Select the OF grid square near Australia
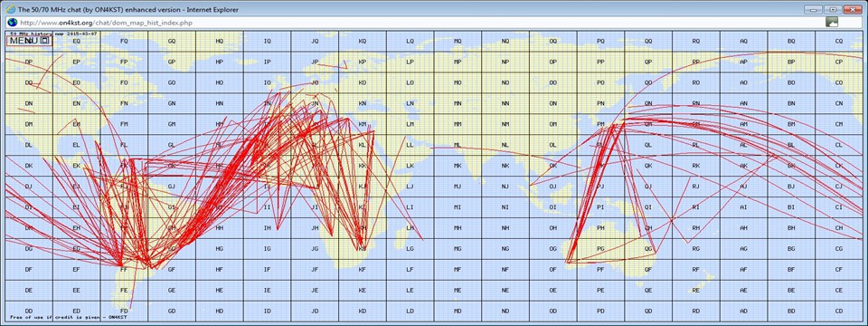This screenshot has width=868, height=326. (553, 270)
